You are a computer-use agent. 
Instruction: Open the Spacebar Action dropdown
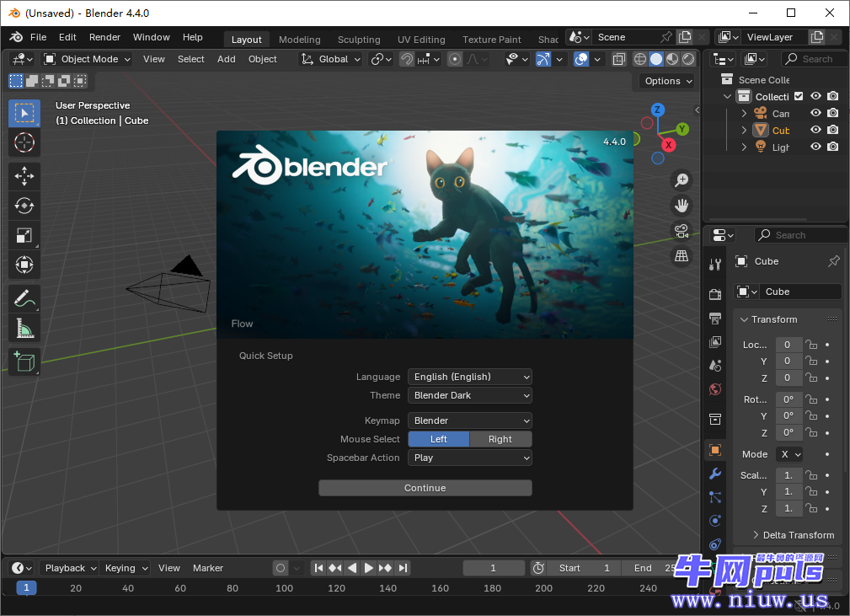470,458
